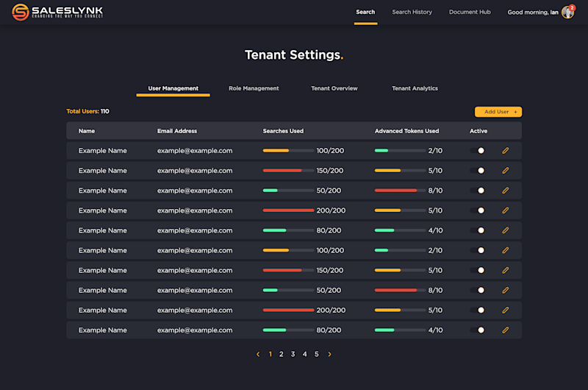This screenshot has width=588, height=390.
Task: Toggle Active switch in second 200/200 row
Action: pyautogui.click(x=477, y=310)
